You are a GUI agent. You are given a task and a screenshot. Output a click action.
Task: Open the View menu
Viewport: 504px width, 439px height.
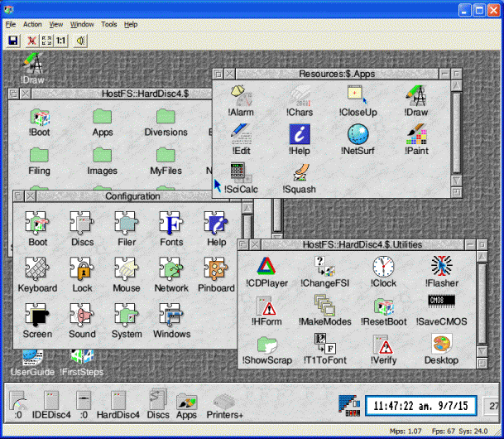[x=56, y=25]
